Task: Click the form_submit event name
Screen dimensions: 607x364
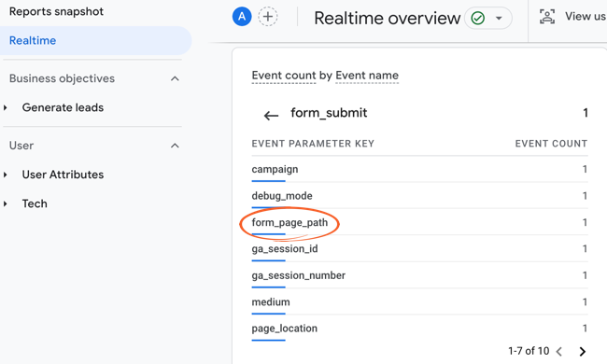Action: (x=329, y=113)
